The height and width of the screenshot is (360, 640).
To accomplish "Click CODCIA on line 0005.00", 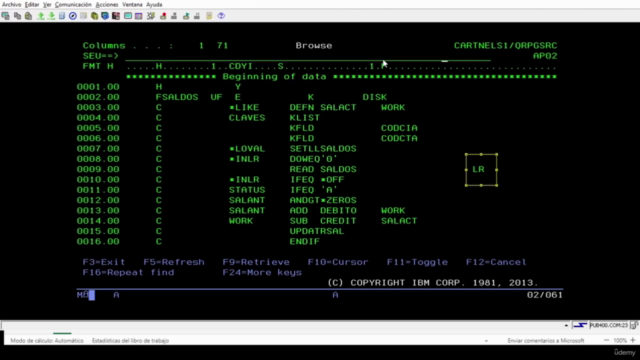I will click(x=399, y=128).
